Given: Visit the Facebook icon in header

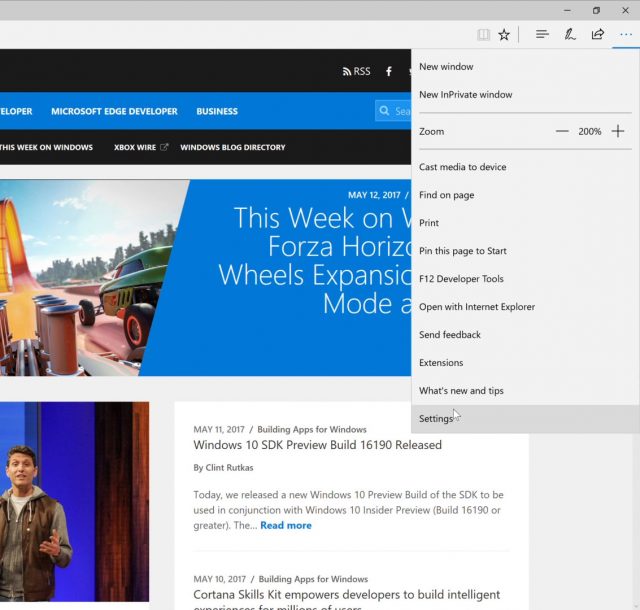Looking at the screenshot, I should 389,71.
